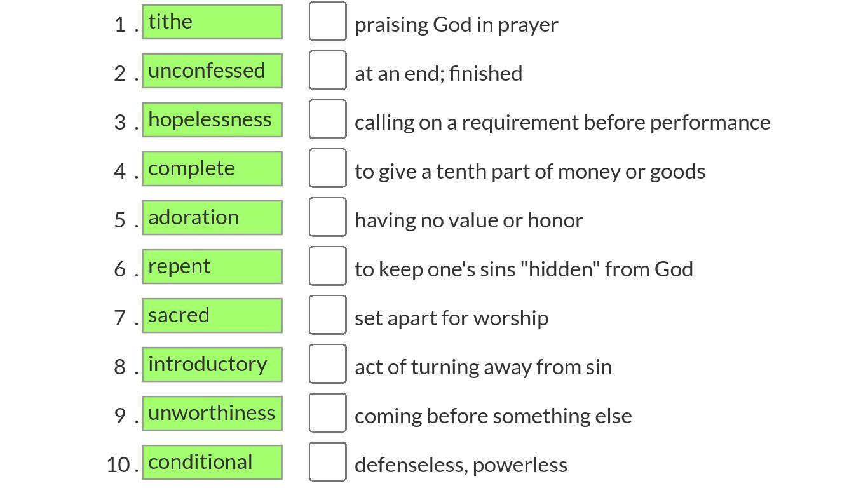
Task: Click the green 'unworthiness' word tile
Action: [212, 414]
